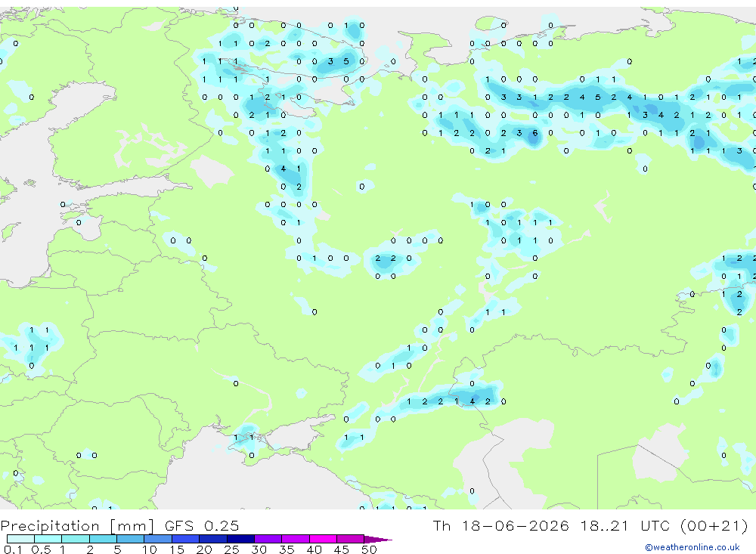Viewport: 756px width, 554px height.
Task: Click the "Th 18-06-2026" date text
Action: 501,525
